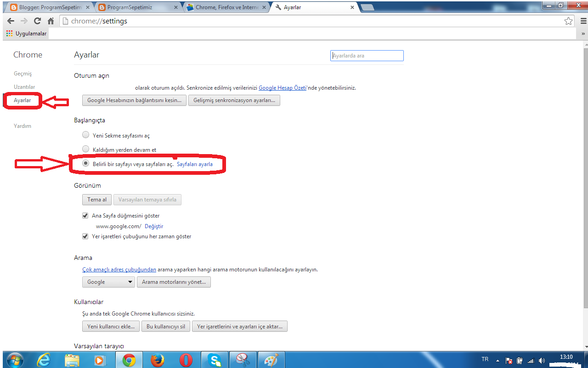The height and width of the screenshot is (368, 588).
Task: Click the volume speaker tray icon
Action: [542, 361]
